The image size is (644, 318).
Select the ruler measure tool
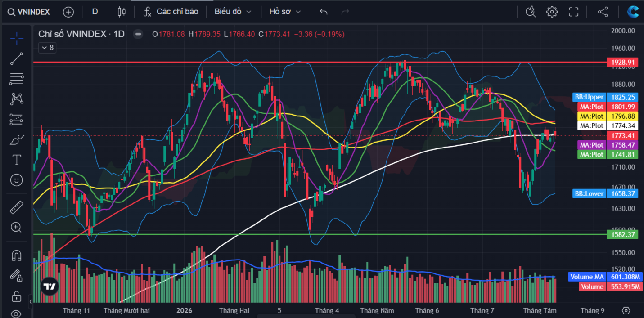coord(17,207)
